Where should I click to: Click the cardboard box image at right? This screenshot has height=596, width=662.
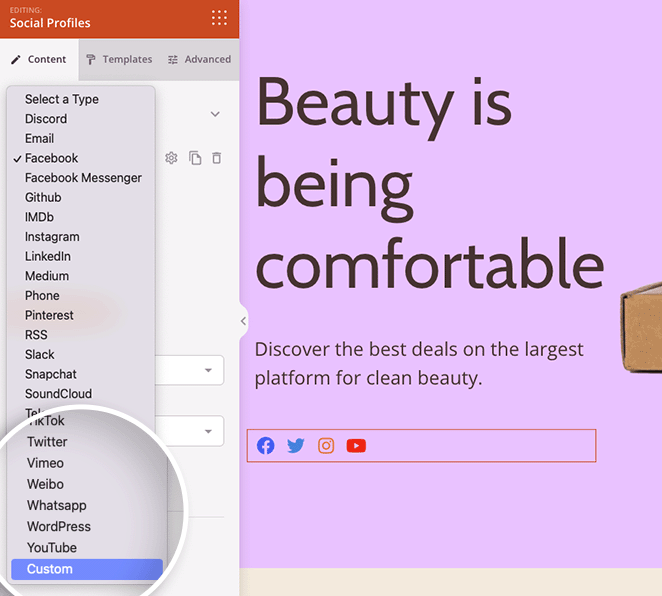[641, 327]
